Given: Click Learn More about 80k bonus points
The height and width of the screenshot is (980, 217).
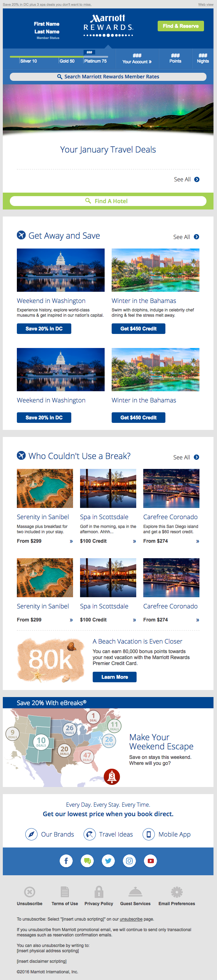Looking at the screenshot, I should (x=114, y=677).
